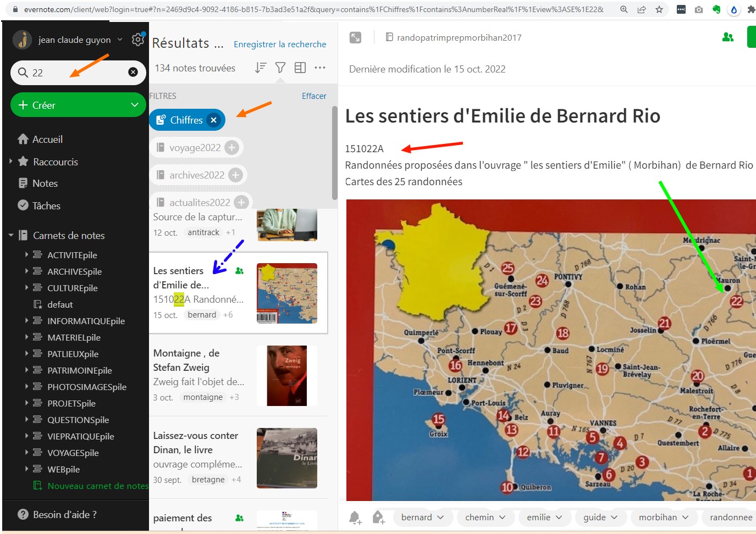The image size is (756, 534).
Task: Share this page from address bar
Action: coord(642,9)
